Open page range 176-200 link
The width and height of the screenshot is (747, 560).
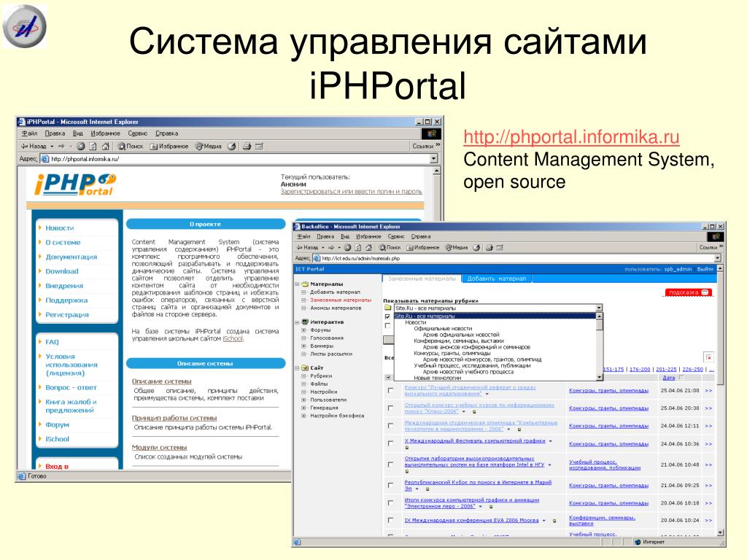pos(639,369)
